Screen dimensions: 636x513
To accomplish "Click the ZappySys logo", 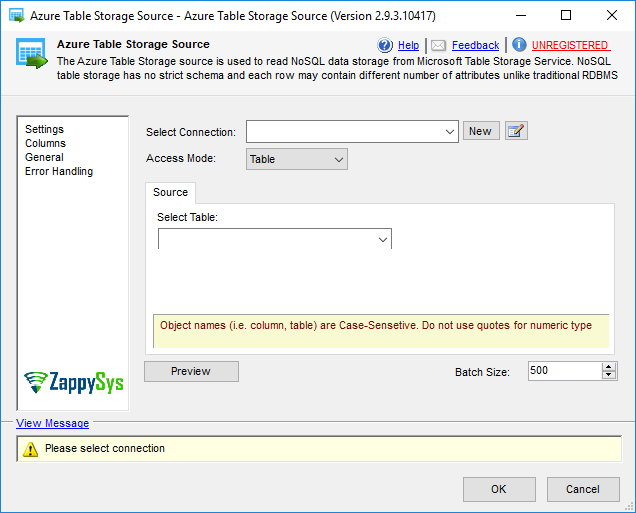I will [x=73, y=382].
